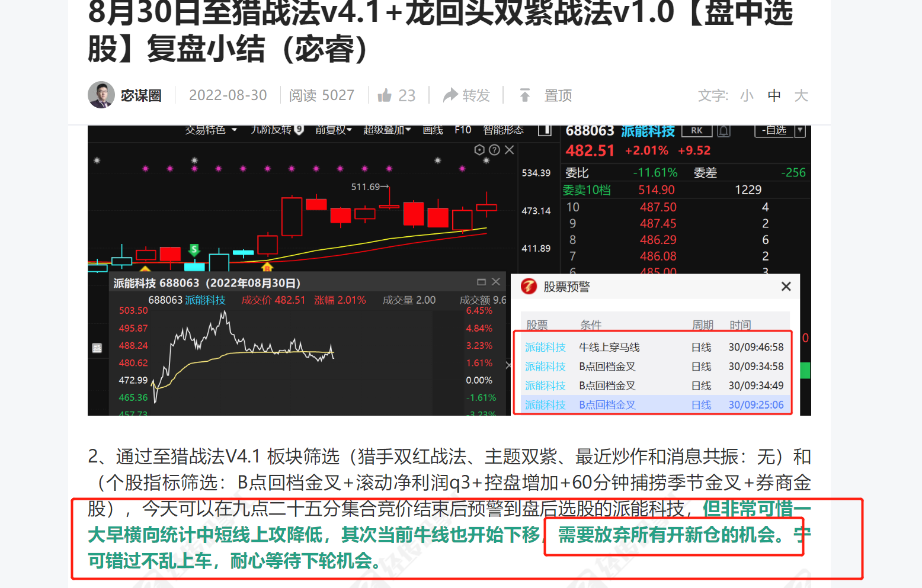Set a price alert with the bell icon
Screen dimensions: 922x588
723,130
